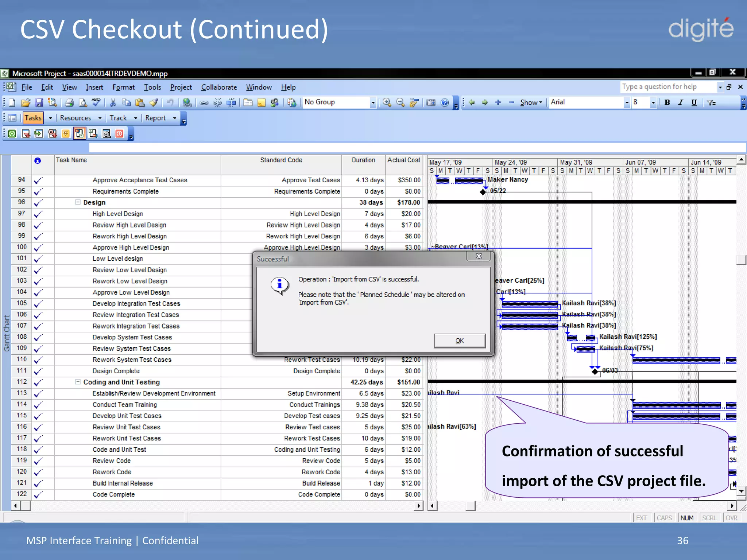Screen dimensions: 747x560
Task: Click OK in the Successful dialog
Action: pyautogui.click(x=460, y=341)
